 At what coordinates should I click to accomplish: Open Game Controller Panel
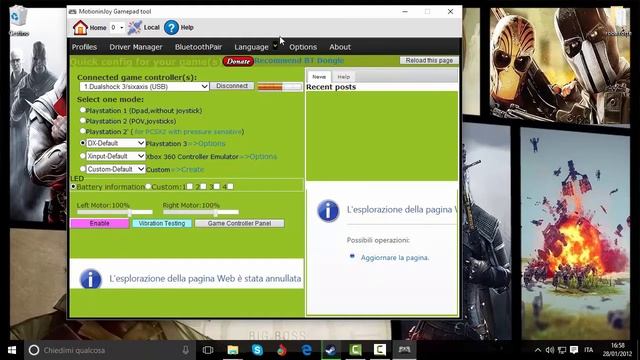[x=240, y=223]
